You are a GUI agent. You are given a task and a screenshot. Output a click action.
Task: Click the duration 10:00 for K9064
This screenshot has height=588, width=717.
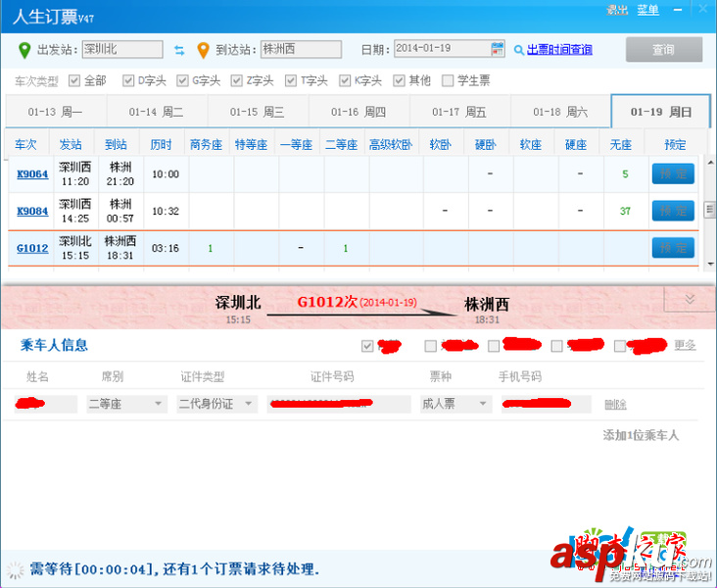coord(166,174)
